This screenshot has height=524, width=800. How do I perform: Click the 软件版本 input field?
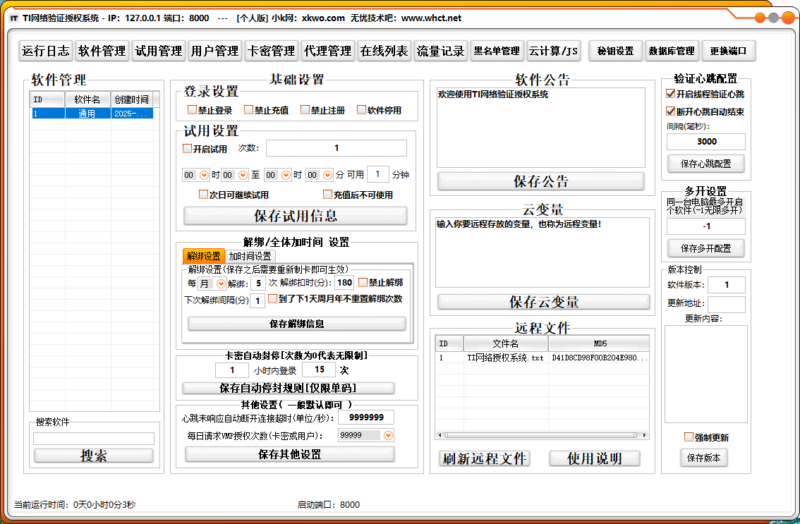[x=727, y=285]
